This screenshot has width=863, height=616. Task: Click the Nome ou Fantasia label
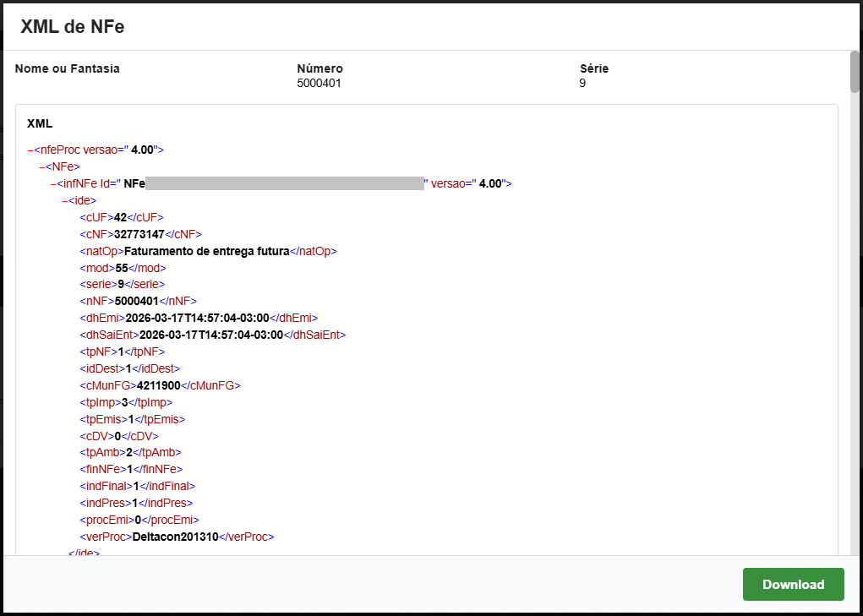pos(67,68)
